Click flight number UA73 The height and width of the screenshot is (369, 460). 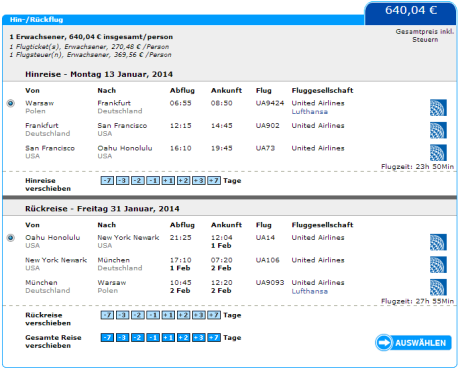pyautogui.click(x=265, y=148)
